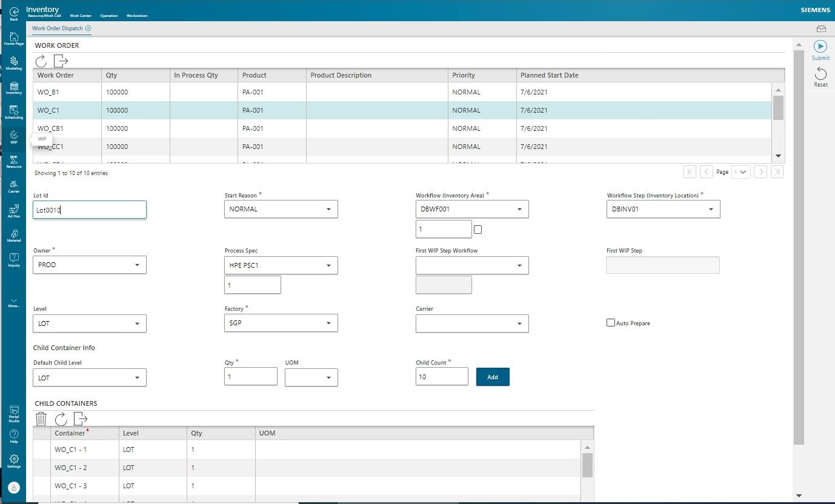Click the Add button under Child Count
The height and width of the screenshot is (504, 835).
click(x=493, y=376)
